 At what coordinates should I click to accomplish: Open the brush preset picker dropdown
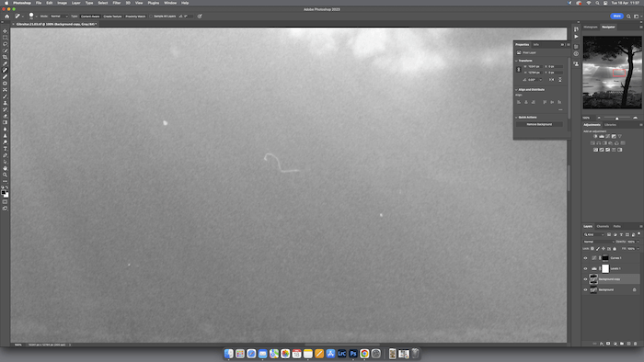click(36, 17)
